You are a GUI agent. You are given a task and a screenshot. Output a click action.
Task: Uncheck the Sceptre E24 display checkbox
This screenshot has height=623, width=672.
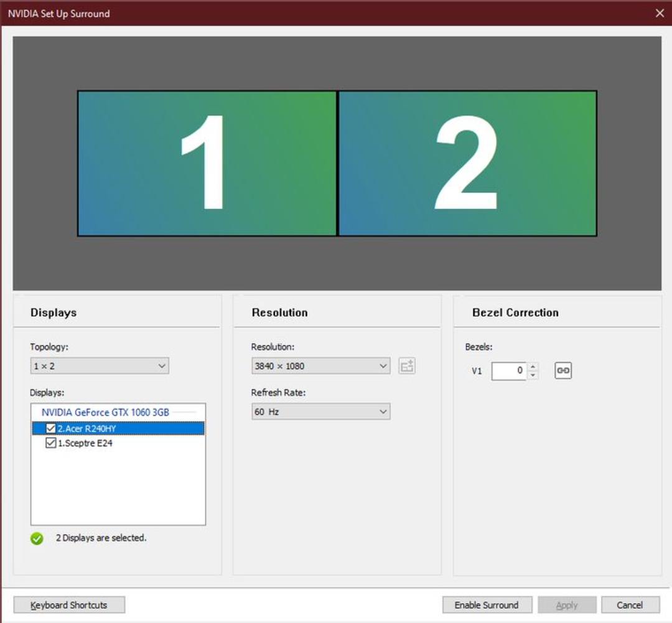pyautogui.click(x=50, y=443)
